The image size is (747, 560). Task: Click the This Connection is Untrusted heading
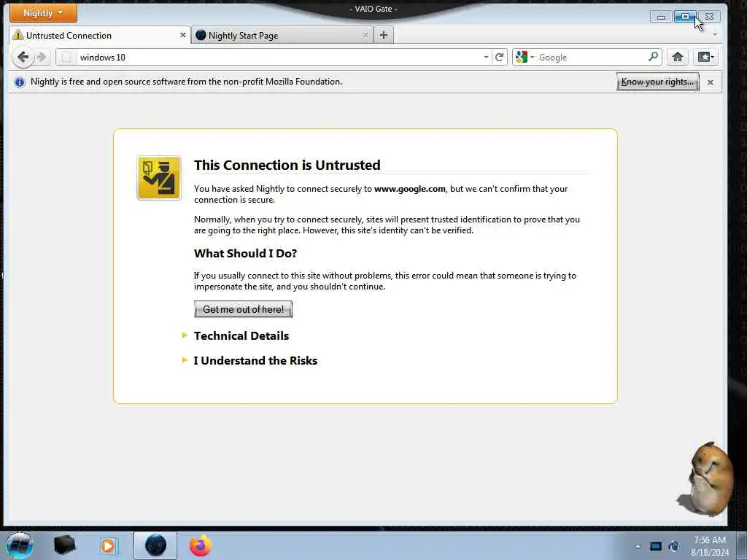[x=287, y=166]
